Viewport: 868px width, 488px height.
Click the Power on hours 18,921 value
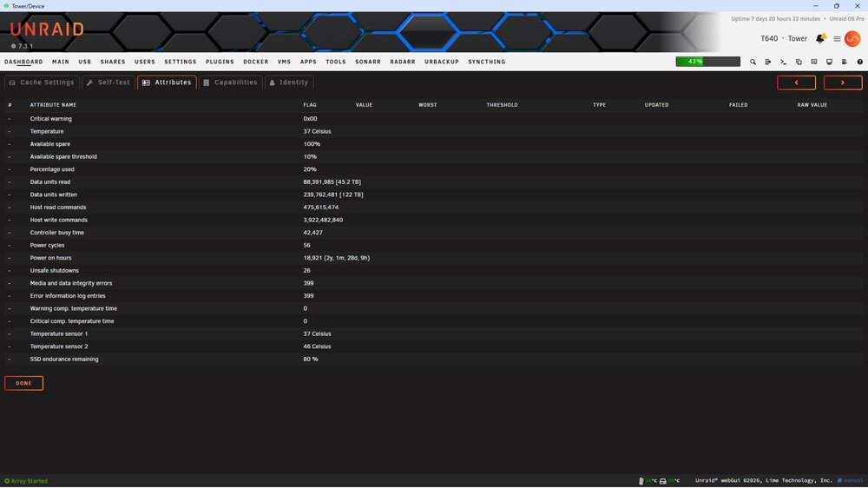tap(337, 258)
